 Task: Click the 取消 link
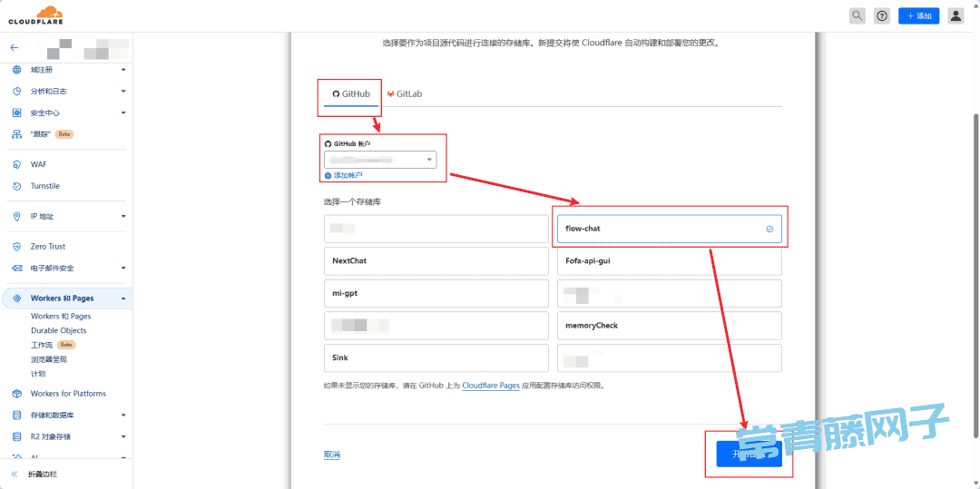pyautogui.click(x=332, y=455)
